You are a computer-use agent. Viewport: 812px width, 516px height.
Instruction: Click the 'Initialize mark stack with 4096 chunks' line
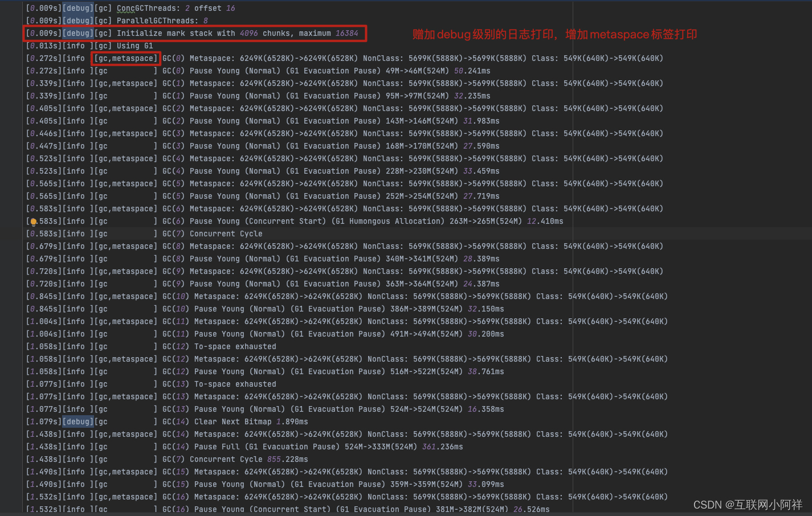click(192, 33)
